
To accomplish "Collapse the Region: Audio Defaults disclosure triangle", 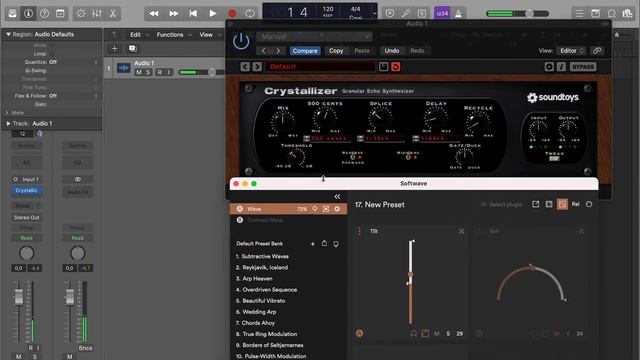I will coord(8,34).
